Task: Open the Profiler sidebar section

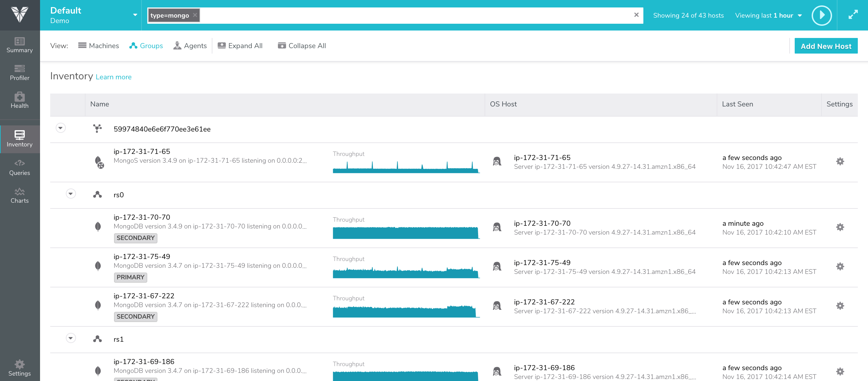Action: click(20, 73)
